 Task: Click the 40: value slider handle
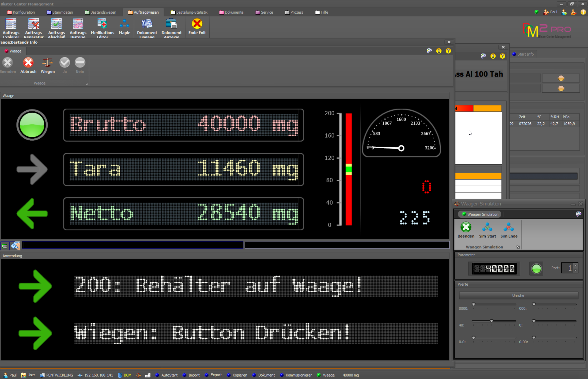coord(492,321)
